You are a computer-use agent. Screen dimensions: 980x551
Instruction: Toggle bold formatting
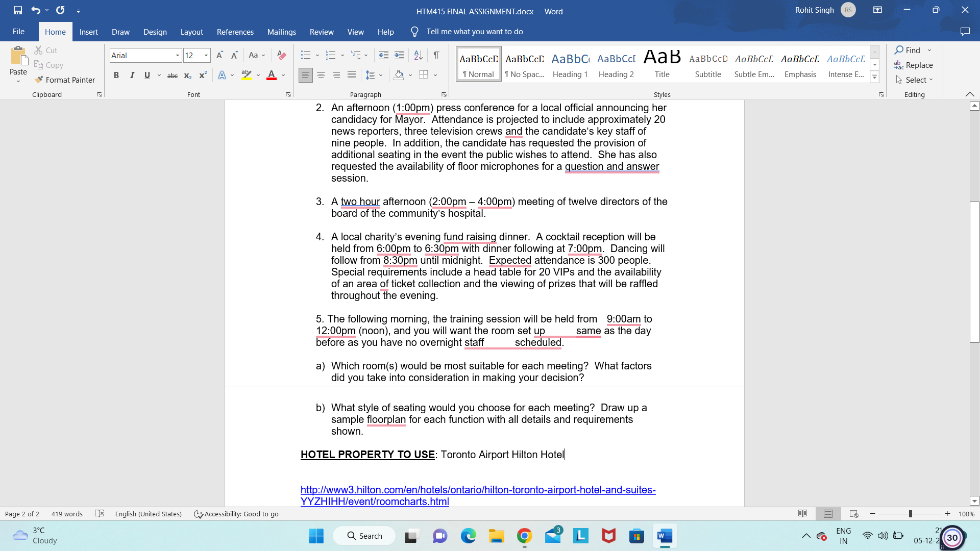[x=116, y=75]
